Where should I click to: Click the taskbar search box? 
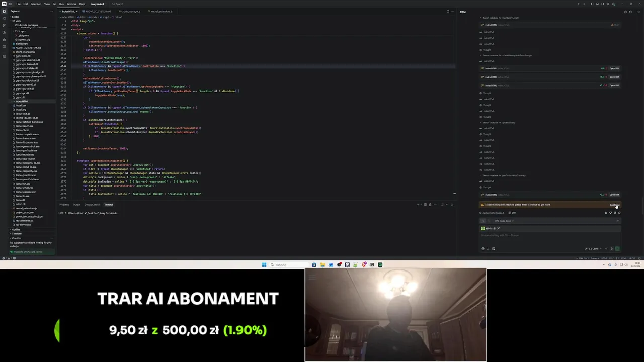288,265
